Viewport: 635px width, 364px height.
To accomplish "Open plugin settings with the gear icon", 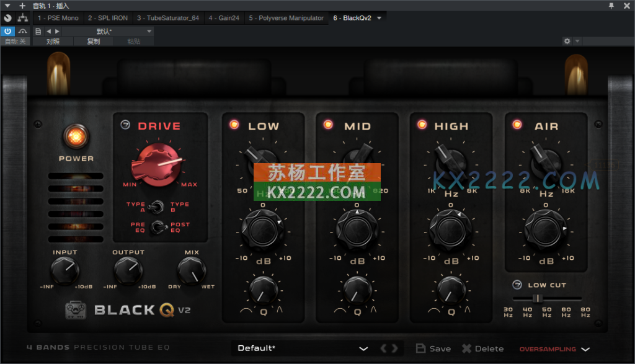I will (x=567, y=41).
